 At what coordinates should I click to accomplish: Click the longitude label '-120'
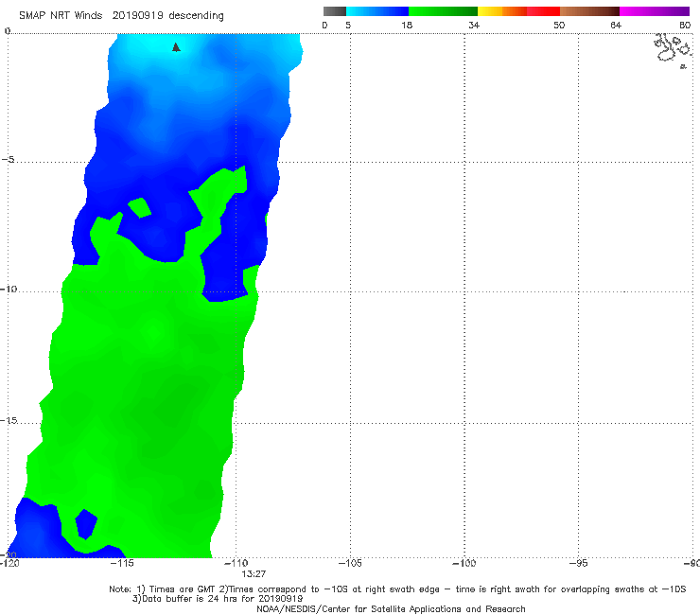click(9, 563)
